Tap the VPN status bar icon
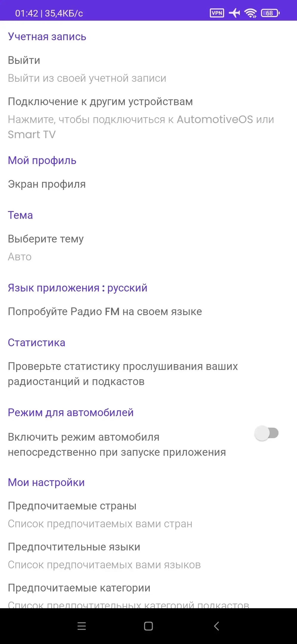 pyautogui.click(x=217, y=13)
